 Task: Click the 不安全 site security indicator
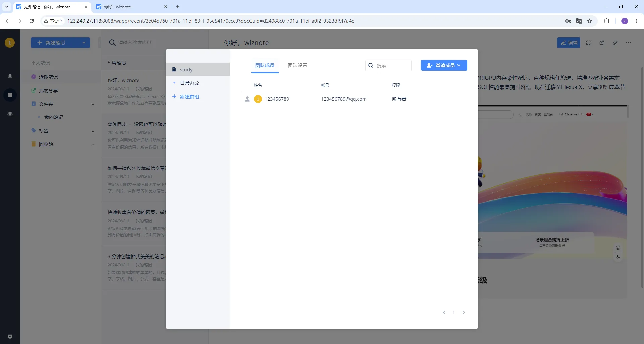tap(53, 21)
